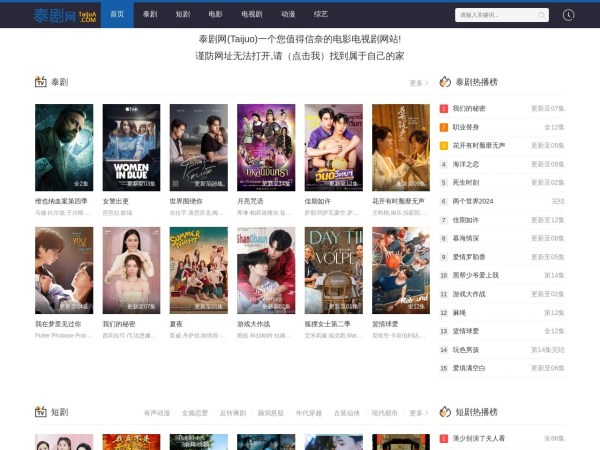Click the 女警出更 title below poster
The height and width of the screenshot is (450, 600).
(x=116, y=201)
